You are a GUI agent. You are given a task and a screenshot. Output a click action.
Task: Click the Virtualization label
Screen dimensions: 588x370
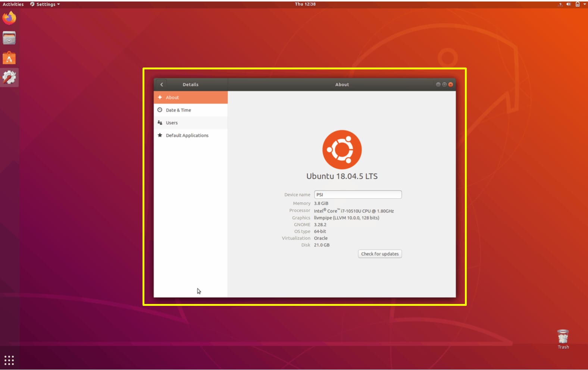(296, 238)
